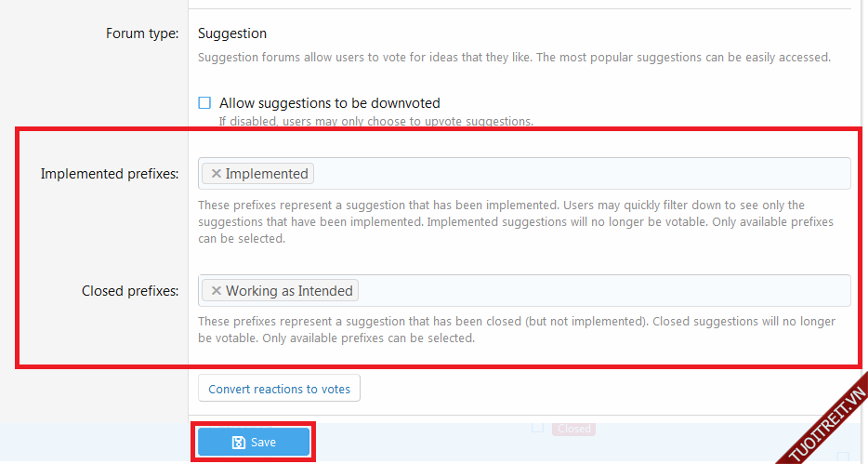This screenshot has height=464, width=868.
Task: Remove the Working as Intended prefix
Action: click(x=216, y=291)
